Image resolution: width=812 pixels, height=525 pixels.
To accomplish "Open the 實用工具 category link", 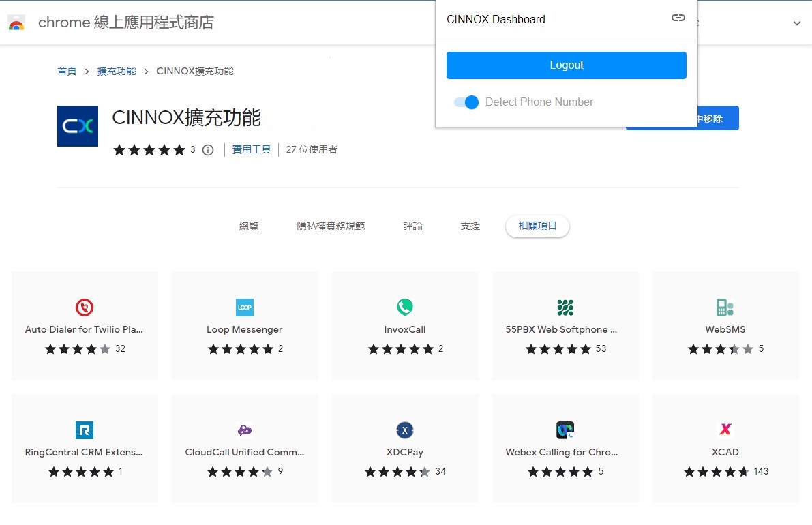I will tap(251, 149).
